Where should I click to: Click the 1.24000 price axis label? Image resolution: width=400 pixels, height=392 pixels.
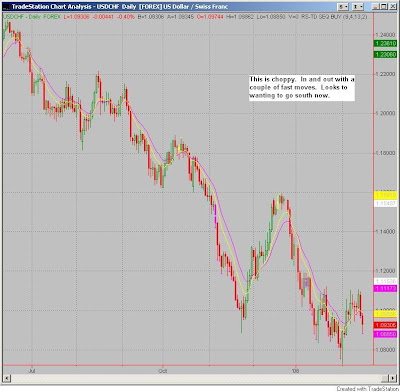385,35
